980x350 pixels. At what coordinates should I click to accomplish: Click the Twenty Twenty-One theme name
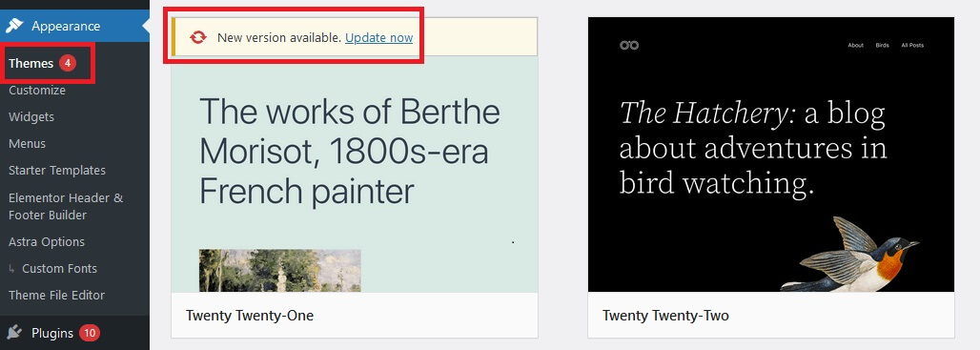[250, 315]
